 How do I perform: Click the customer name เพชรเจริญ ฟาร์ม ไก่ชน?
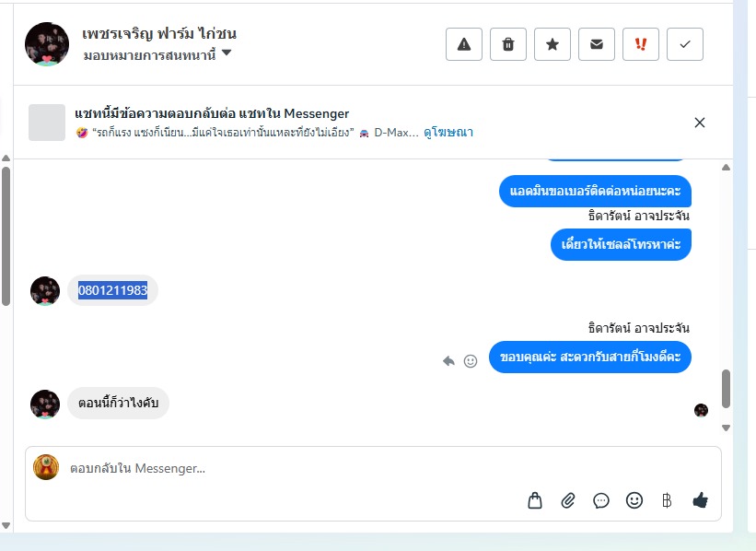click(159, 33)
